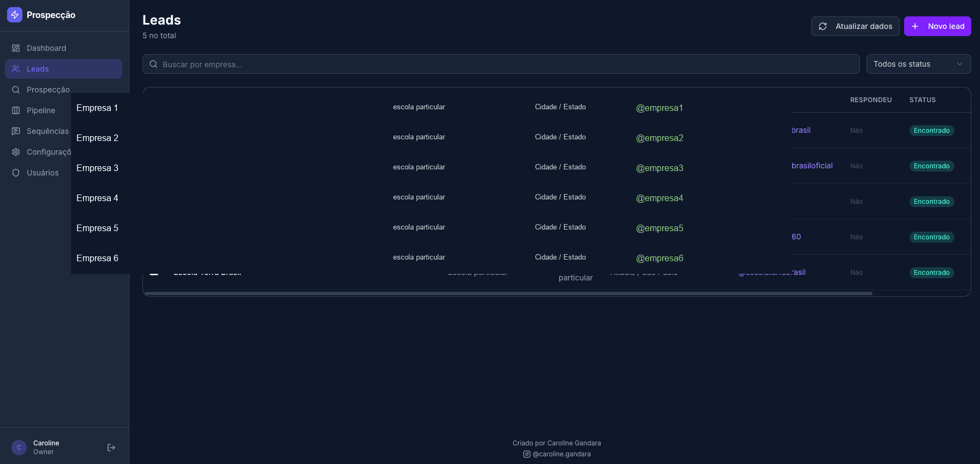The width and height of the screenshot is (980, 464).
Task: Expand the Todos os status dropdown
Action: pos(918,64)
